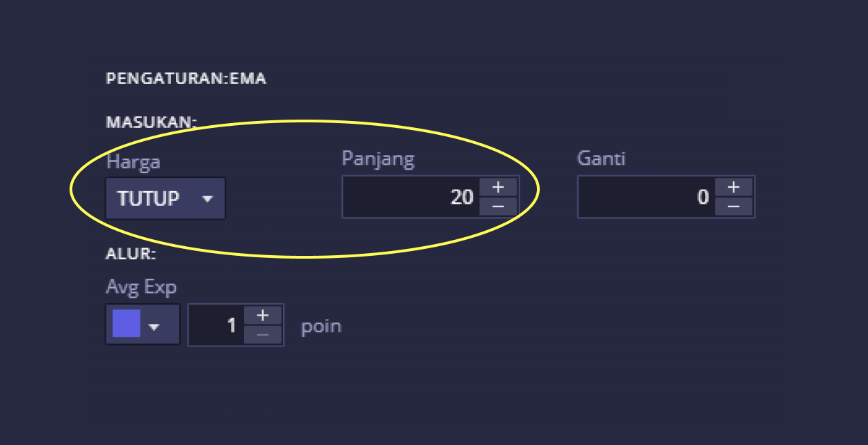
Task: Click the ALUR section heading
Action: click(x=131, y=254)
